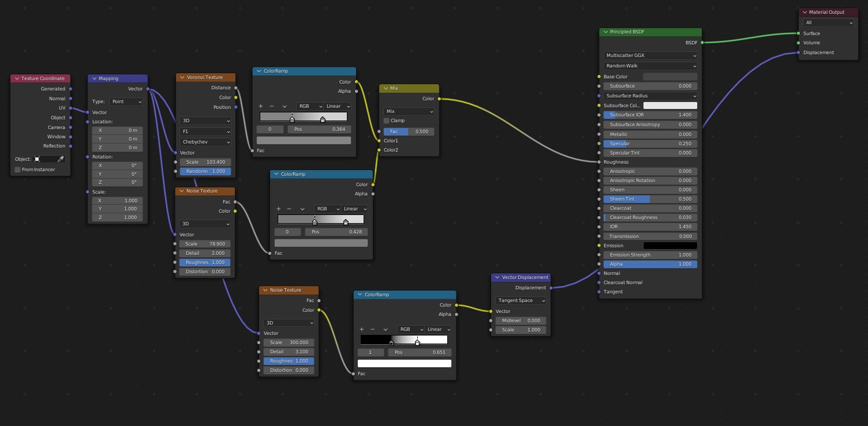Click the BSDF output socket
Viewport: 868px width, 426px height.
tap(702, 43)
